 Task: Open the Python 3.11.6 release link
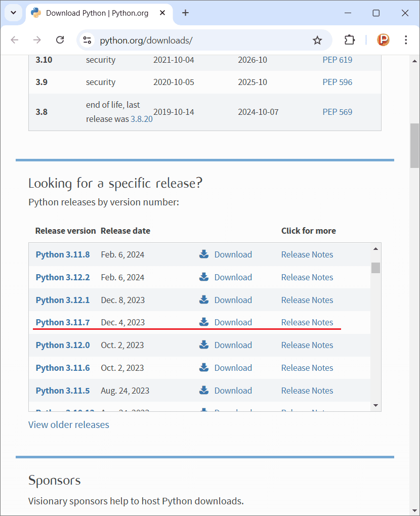(x=63, y=368)
